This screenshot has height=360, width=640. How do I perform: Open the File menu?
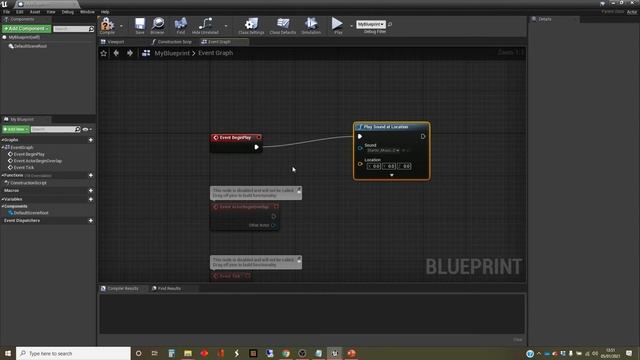7,12
